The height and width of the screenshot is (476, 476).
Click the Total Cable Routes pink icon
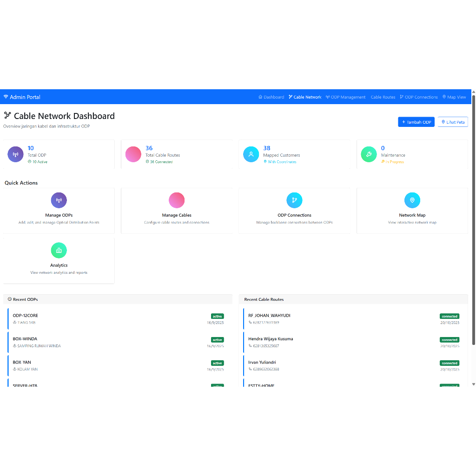[133, 154]
